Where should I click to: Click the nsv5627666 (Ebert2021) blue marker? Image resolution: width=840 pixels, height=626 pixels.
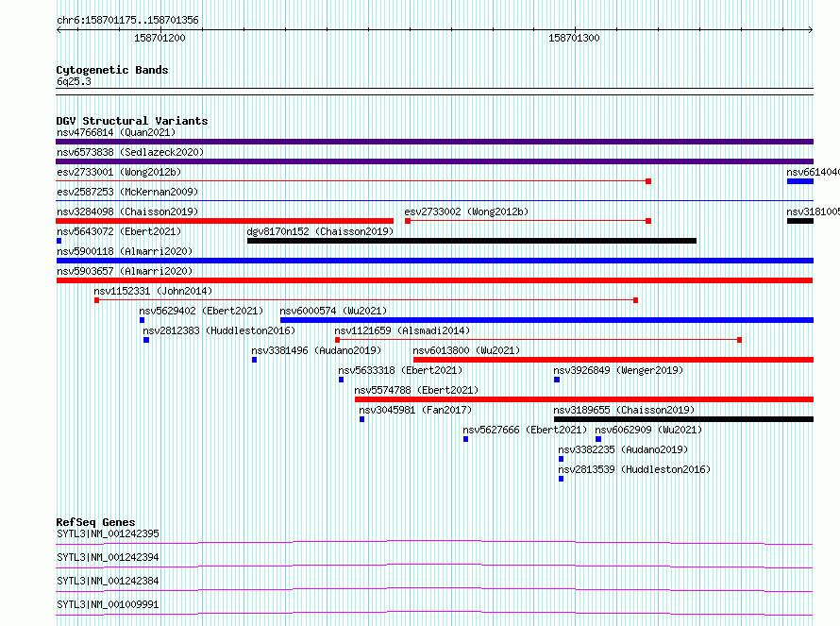[x=466, y=439]
